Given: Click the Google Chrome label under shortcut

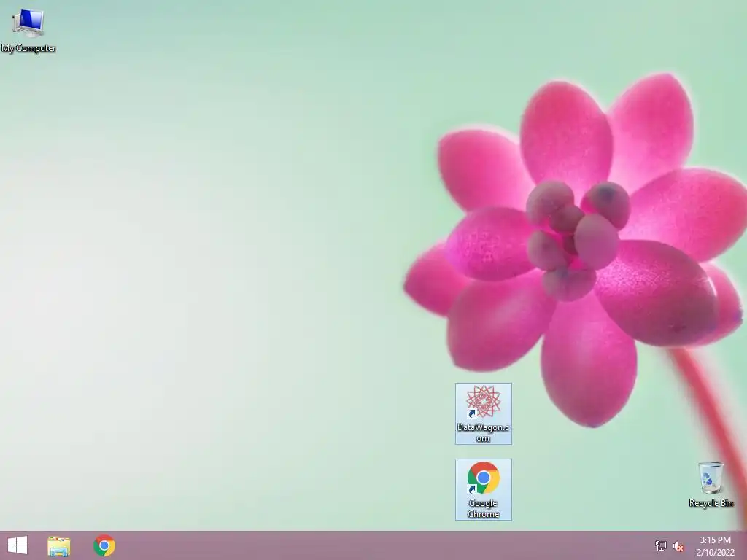Looking at the screenshot, I should [483, 508].
